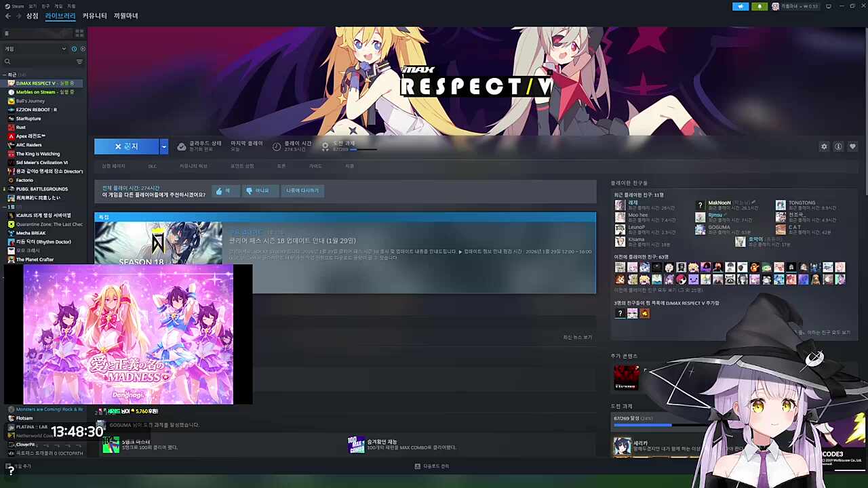Viewport: 868px width, 488px height.
Task: Open notifications via green bell icon
Action: click(x=759, y=6)
